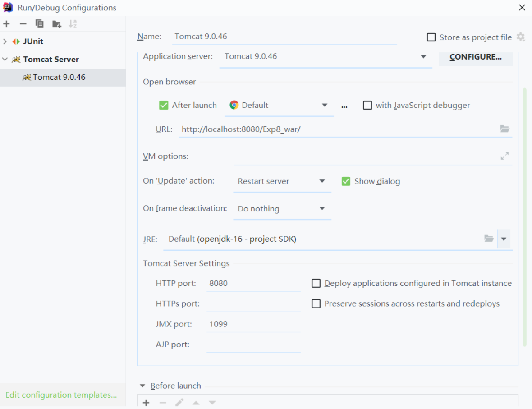532x409 pixels.
Task: Sort configurations alphabetically
Action: (x=73, y=24)
